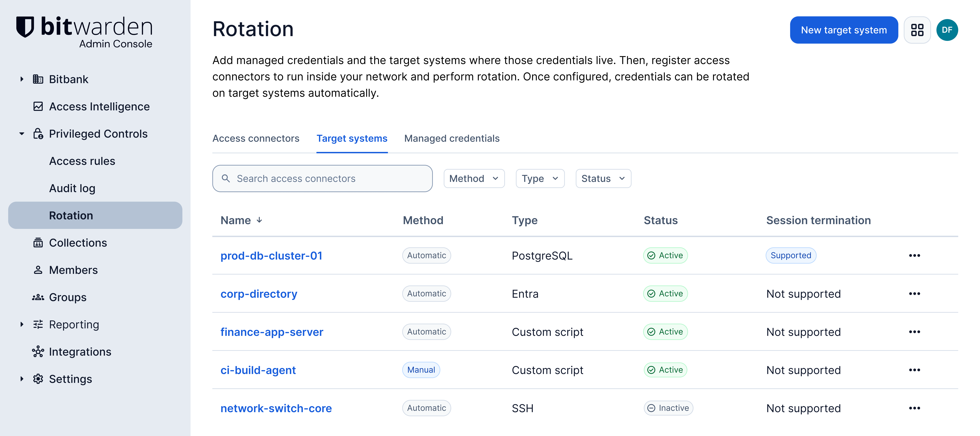Viewport: 980px width, 436px height.
Task: Focus the Search access connectors field
Action: (x=322, y=179)
